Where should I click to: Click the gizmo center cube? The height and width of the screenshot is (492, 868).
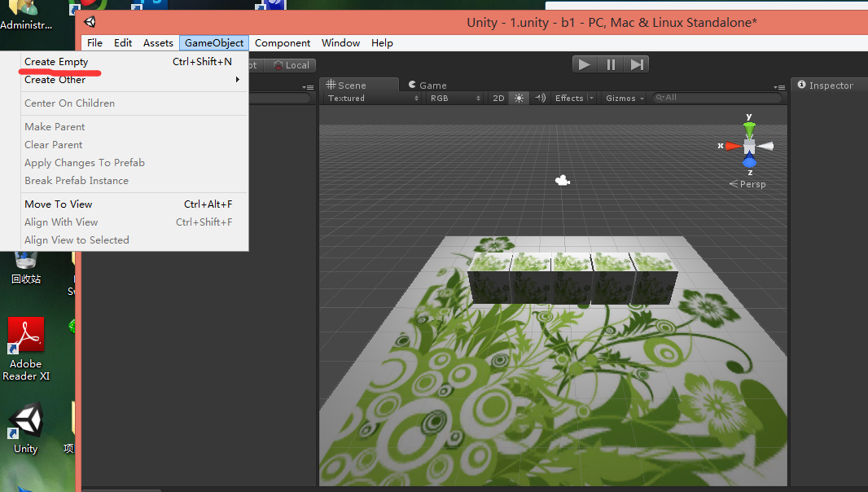point(749,146)
